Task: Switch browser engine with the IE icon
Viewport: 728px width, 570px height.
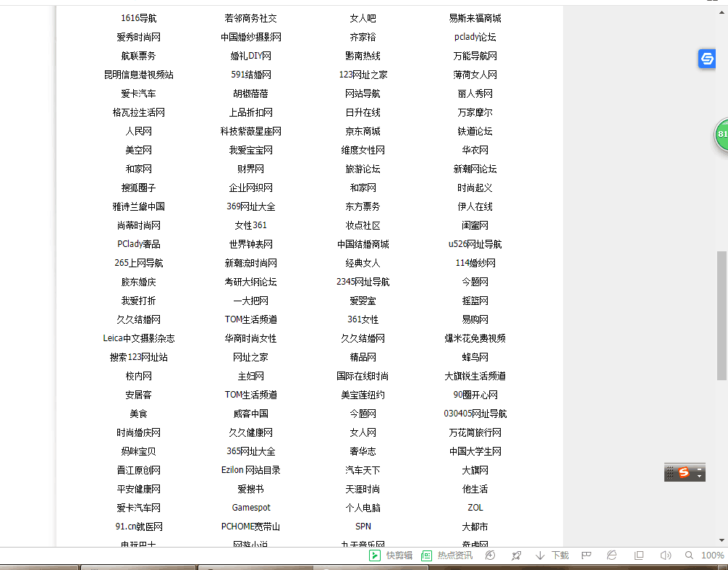Action: pyautogui.click(x=612, y=555)
